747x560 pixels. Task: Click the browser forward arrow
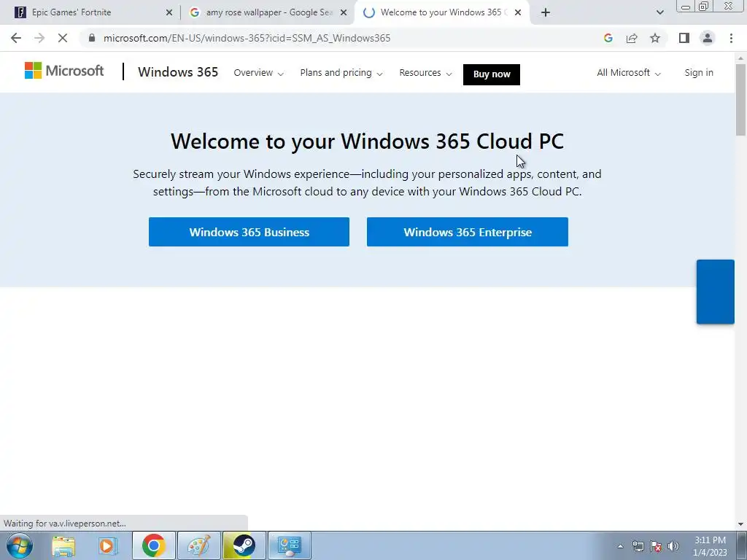(x=39, y=38)
